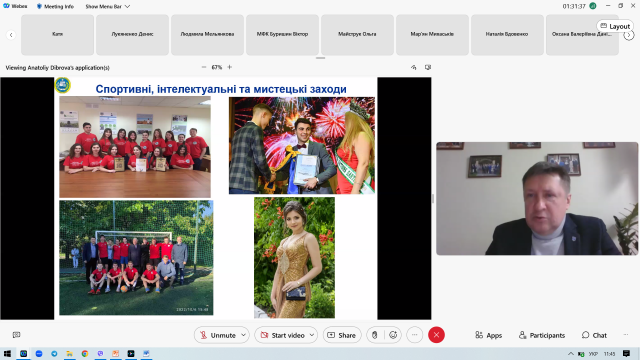Open the Chat panel
640x360 pixels.
(x=594, y=335)
